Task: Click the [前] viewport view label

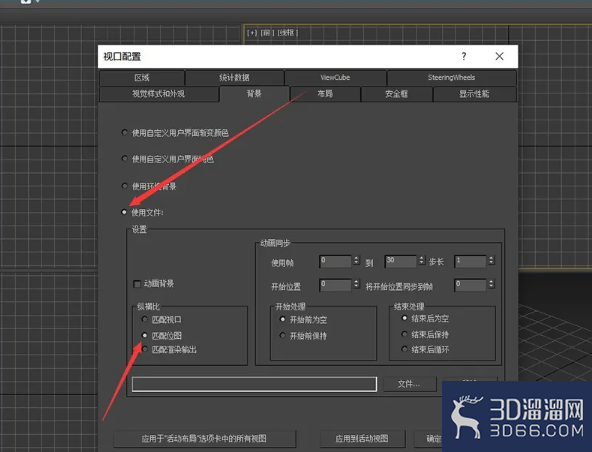Action: pyautogui.click(x=267, y=33)
